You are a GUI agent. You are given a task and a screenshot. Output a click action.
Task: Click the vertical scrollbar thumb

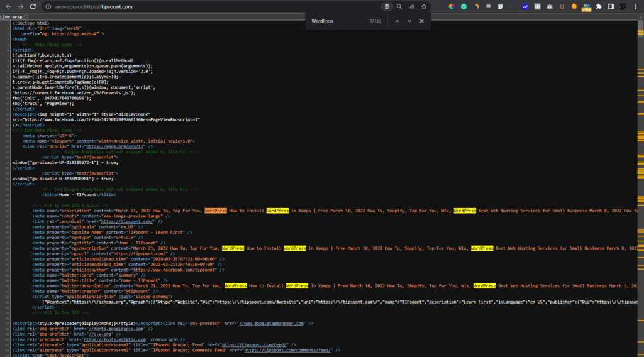click(x=641, y=28)
